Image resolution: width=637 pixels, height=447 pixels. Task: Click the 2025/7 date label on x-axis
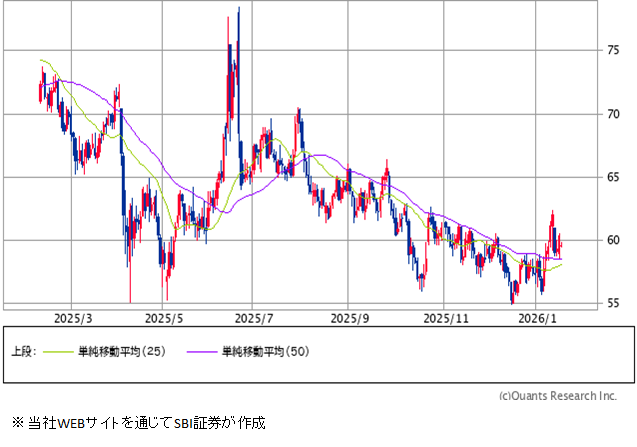click(x=253, y=317)
